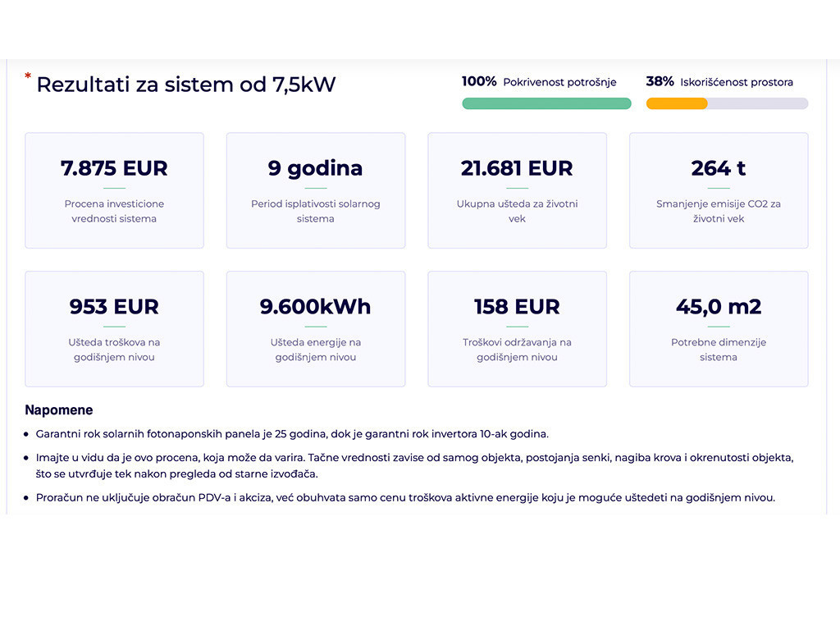Open the '9 godina' payback period card
840x622 pixels.
point(316,190)
